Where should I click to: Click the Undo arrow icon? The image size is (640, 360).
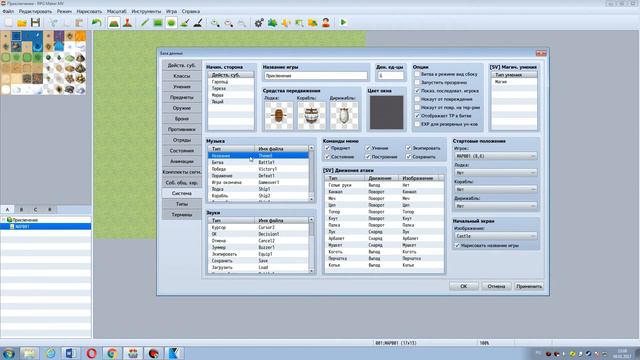pyautogui.click(x=96, y=22)
